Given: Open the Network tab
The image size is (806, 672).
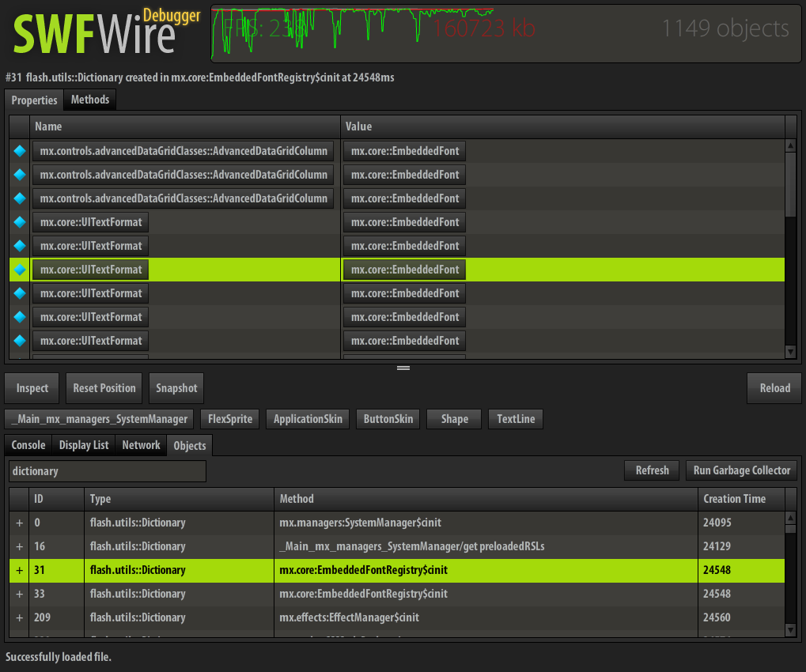Looking at the screenshot, I should tap(141, 445).
